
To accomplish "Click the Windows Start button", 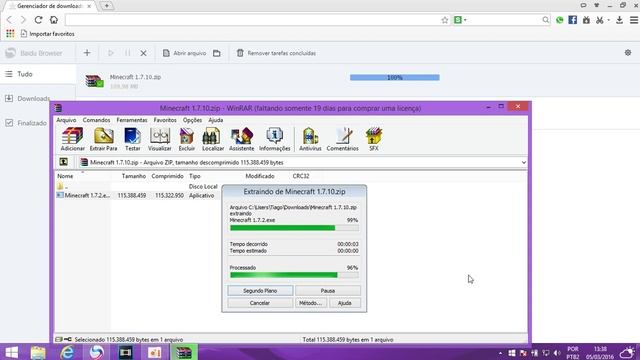I will (11, 352).
